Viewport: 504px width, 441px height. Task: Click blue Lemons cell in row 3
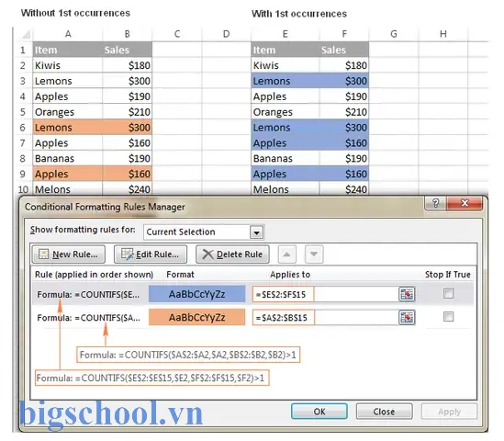coord(286,81)
